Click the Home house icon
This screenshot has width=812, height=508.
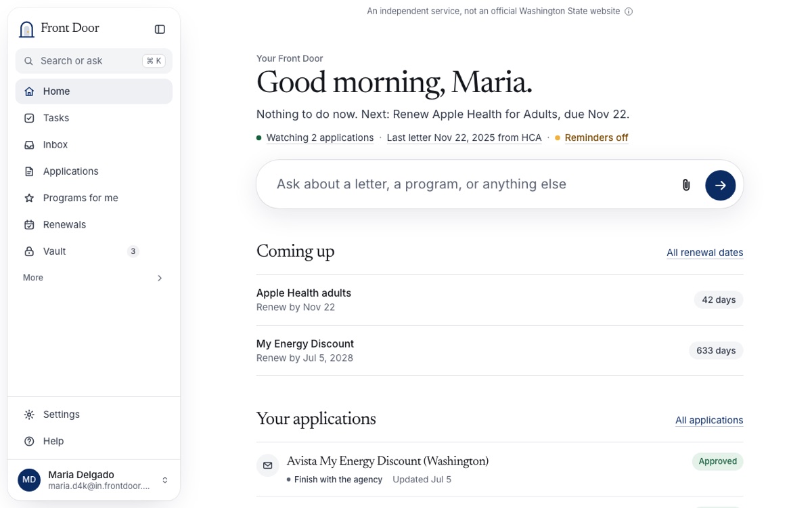tap(29, 91)
